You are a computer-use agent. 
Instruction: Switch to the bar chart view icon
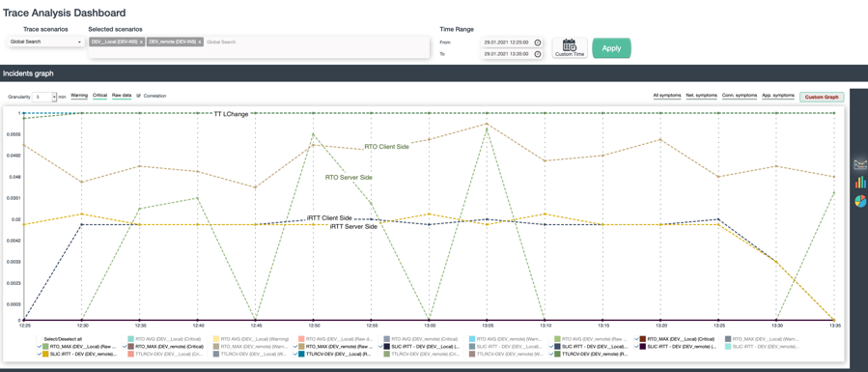(860, 182)
